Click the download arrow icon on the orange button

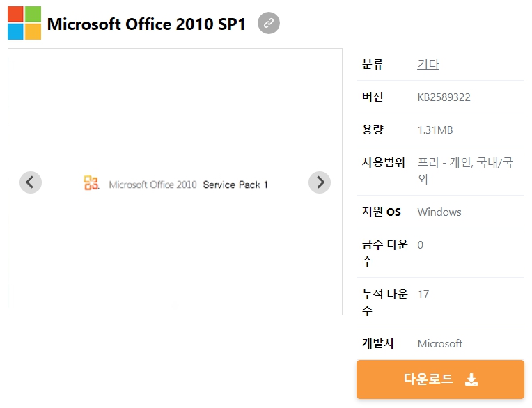click(x=471, y=379)
